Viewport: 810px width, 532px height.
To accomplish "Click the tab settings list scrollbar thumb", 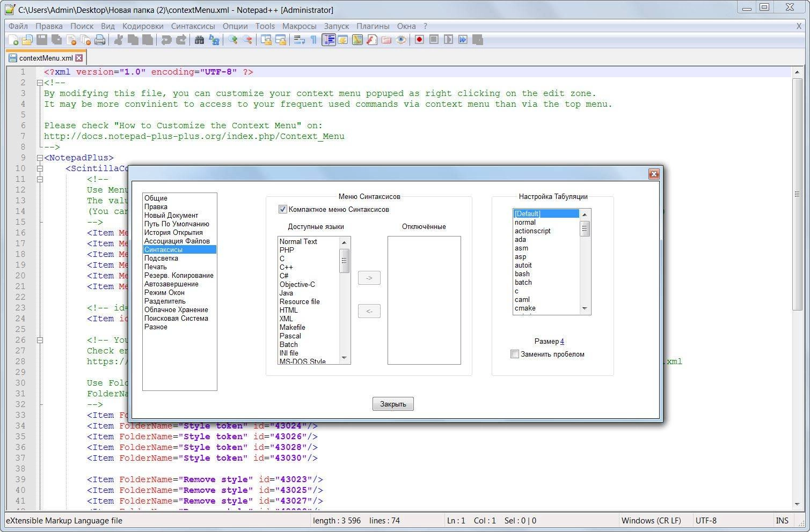I will click(x=585, y=228).
